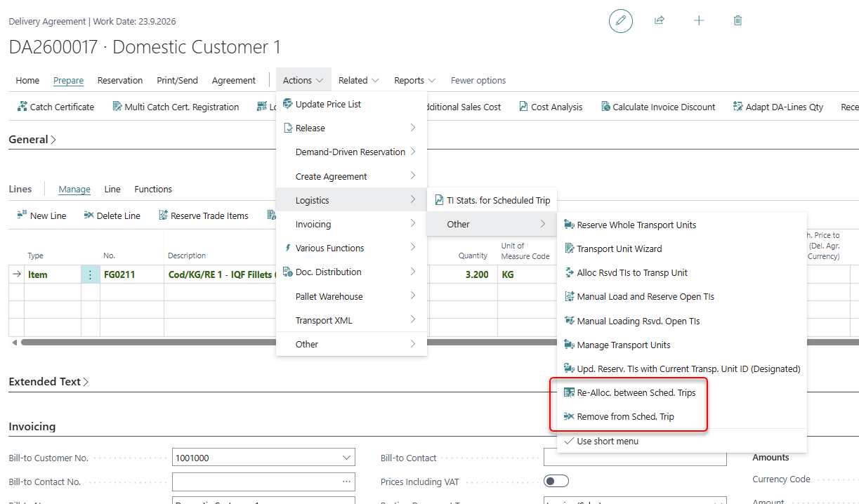This screenshot has height=504, width=859.
Task: Launch Transport Unit Wizard
Action: 682,248
